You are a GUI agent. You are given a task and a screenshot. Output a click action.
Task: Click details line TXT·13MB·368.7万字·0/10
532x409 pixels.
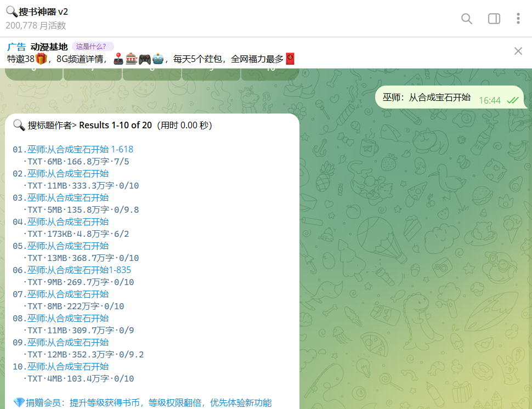pos(81,258)
